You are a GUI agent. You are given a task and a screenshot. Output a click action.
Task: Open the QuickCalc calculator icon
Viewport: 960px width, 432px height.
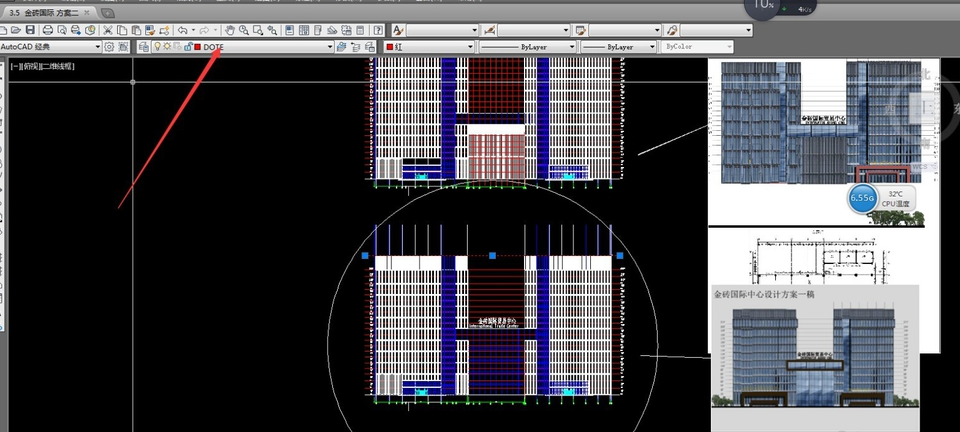click(x=359, y=30)
